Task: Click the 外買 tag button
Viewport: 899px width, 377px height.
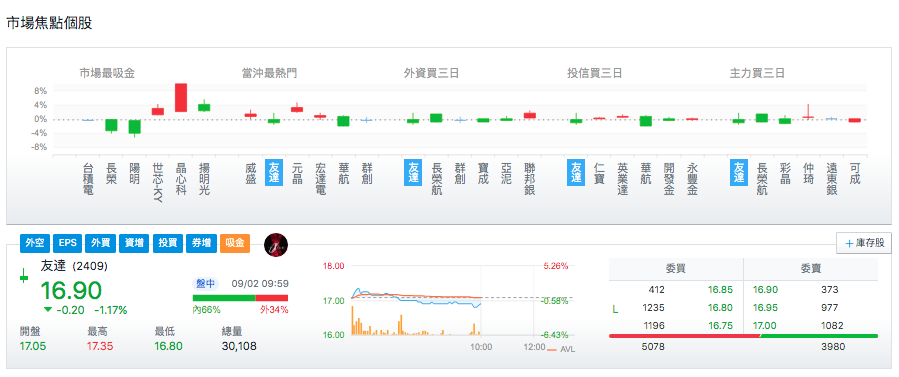Action: (101, 244)
